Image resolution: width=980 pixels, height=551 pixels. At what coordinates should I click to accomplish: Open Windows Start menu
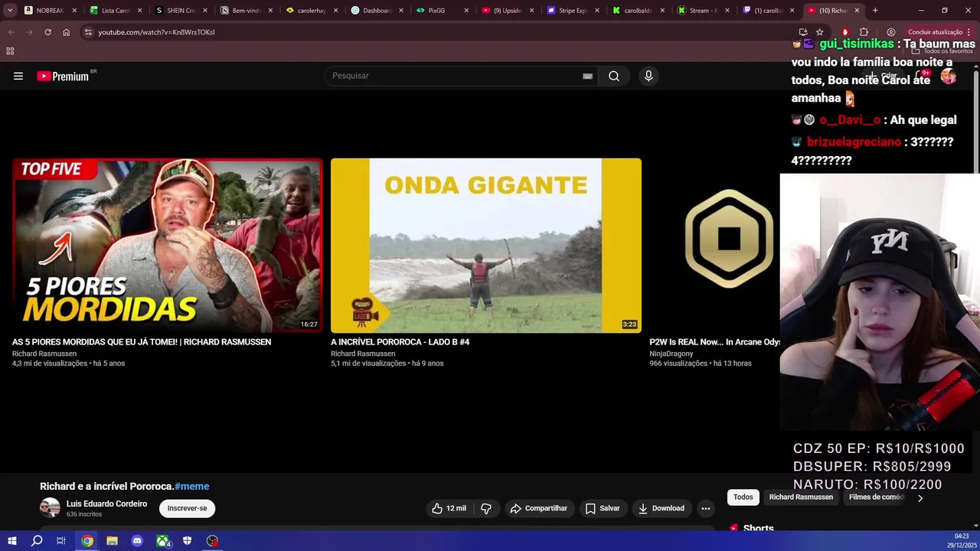coord(11,541)
